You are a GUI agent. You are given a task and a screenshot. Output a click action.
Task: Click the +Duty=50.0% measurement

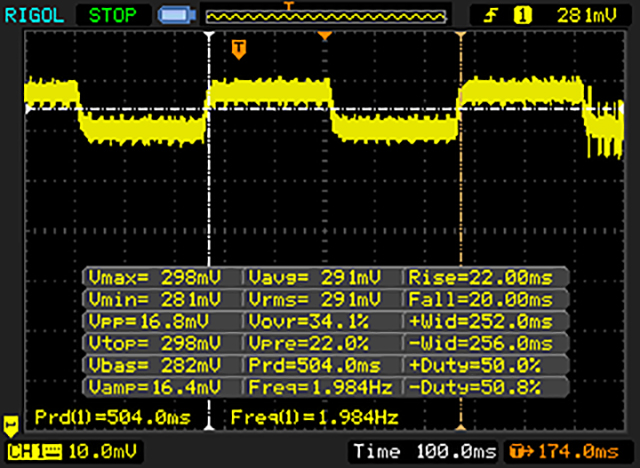[475, 365]
